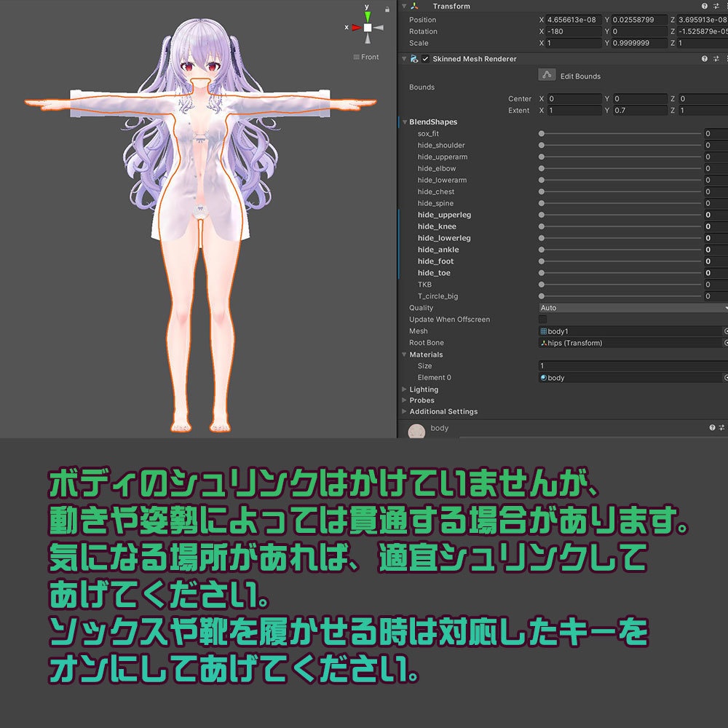Click the Bounds Extent Y field

coord(640,110)
